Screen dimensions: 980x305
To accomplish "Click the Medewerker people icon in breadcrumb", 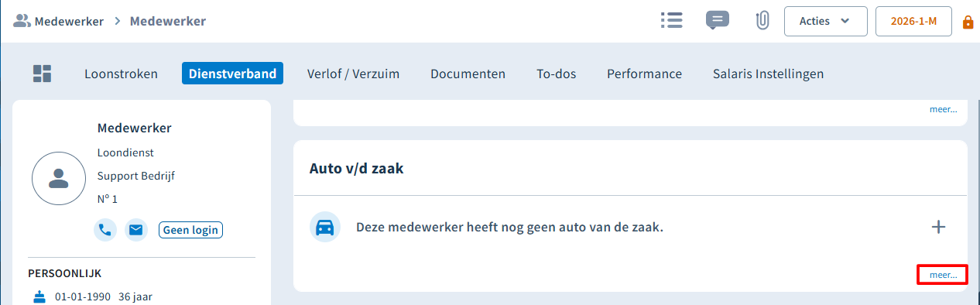I will [22, 21].
